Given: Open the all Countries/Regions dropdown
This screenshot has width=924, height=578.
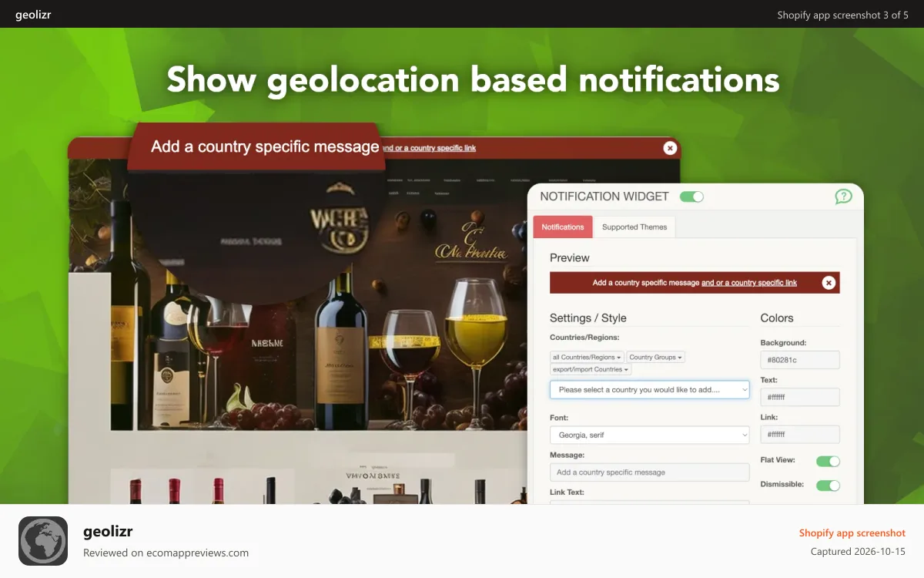Looking at the screenshot, I should click(x=587, y=358).
